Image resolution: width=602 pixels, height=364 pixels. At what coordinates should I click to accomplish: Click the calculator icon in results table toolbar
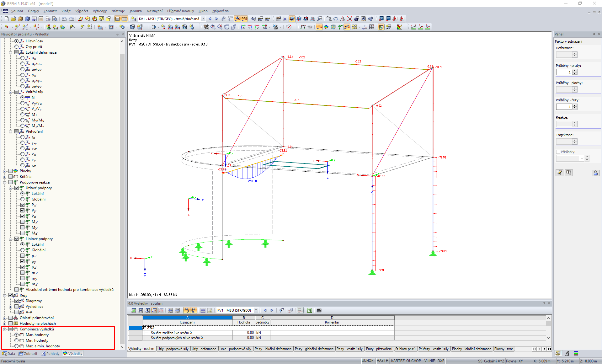click(x=319, y=310)
